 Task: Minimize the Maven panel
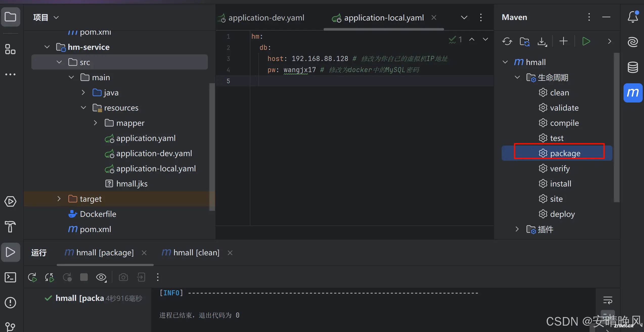606,17
